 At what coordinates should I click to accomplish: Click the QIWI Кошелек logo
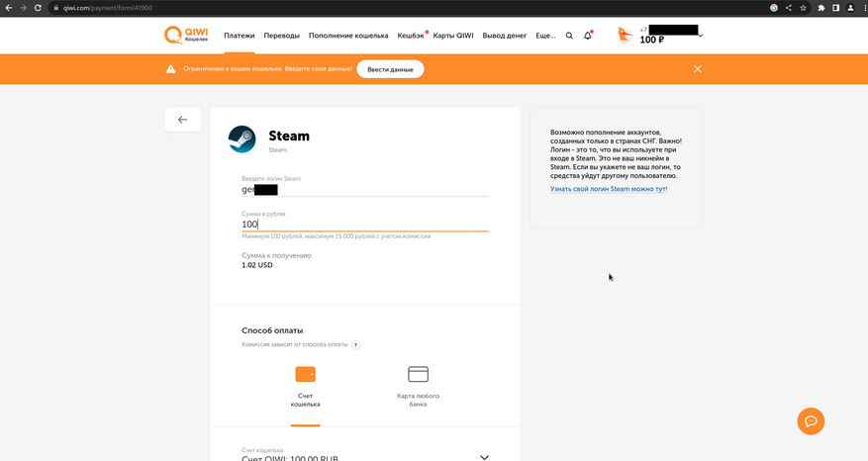tap(186, 35)
